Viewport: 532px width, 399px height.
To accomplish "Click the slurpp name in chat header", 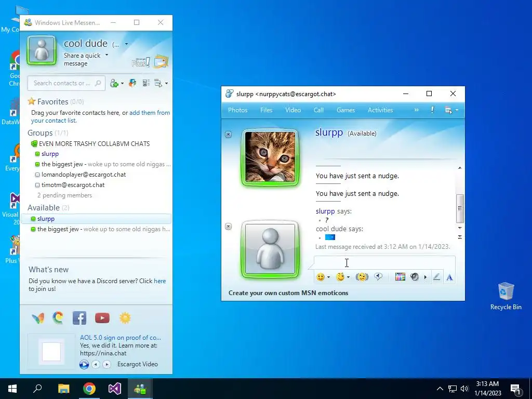I will [329, 132].
